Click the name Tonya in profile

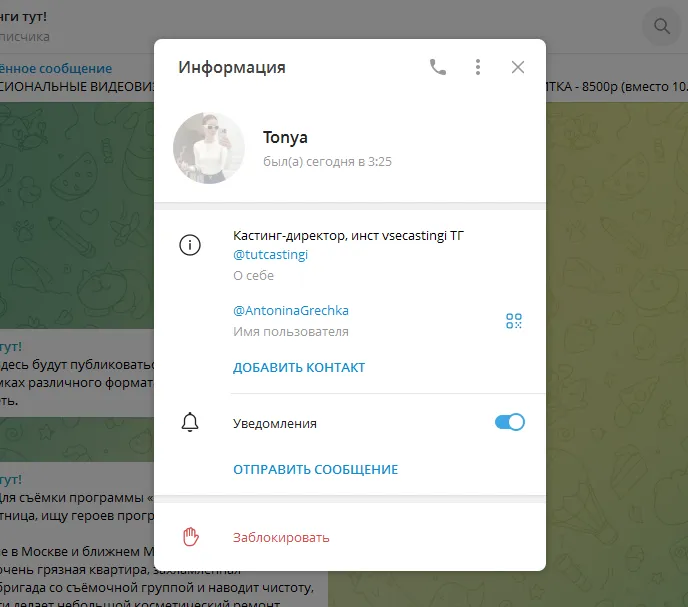tap(285, 137)
